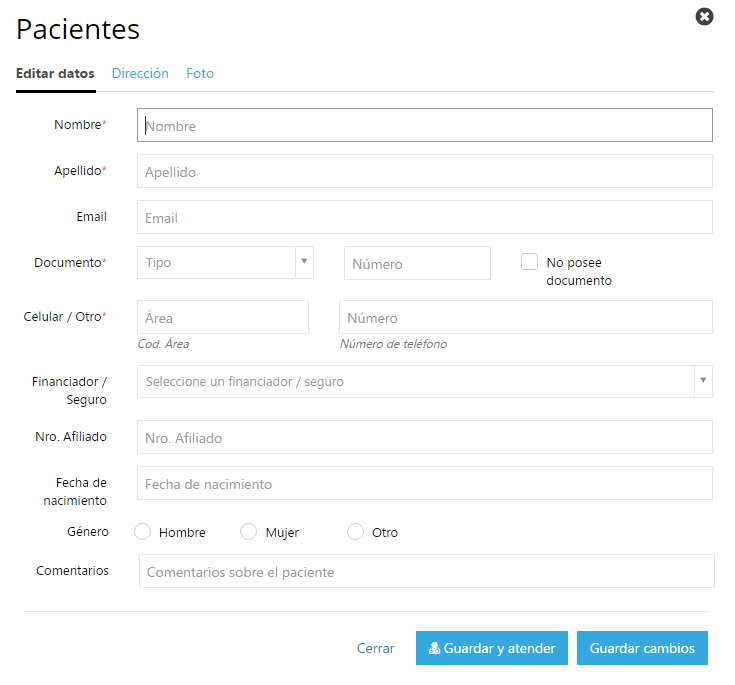Click the document Número field

coord(417,263)
